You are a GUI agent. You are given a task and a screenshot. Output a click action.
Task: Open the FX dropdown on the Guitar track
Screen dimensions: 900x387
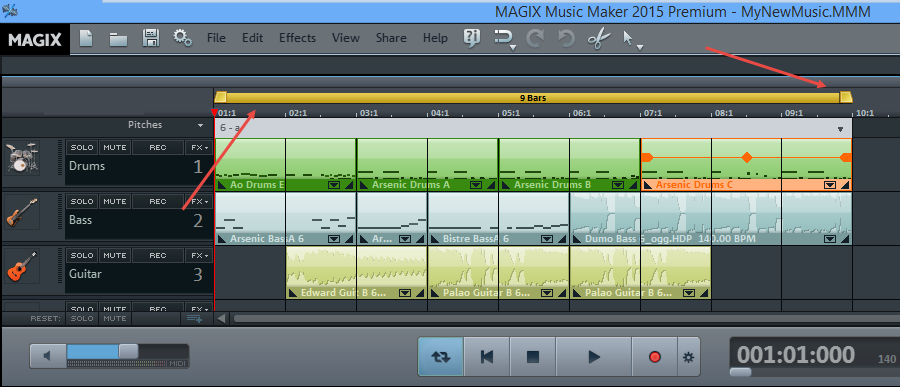click(199, 256)
